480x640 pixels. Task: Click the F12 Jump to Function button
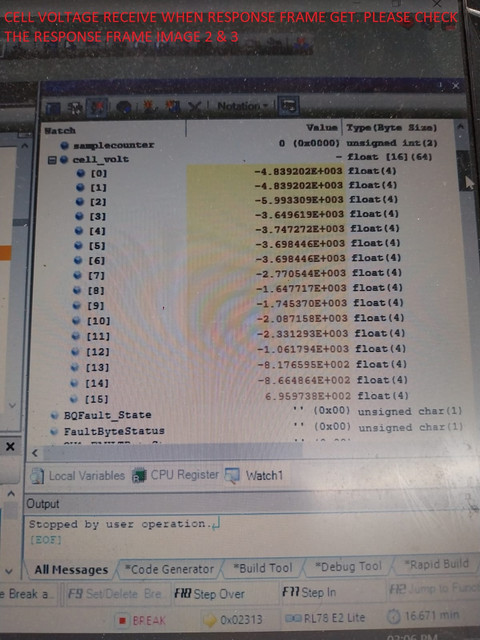433,589
